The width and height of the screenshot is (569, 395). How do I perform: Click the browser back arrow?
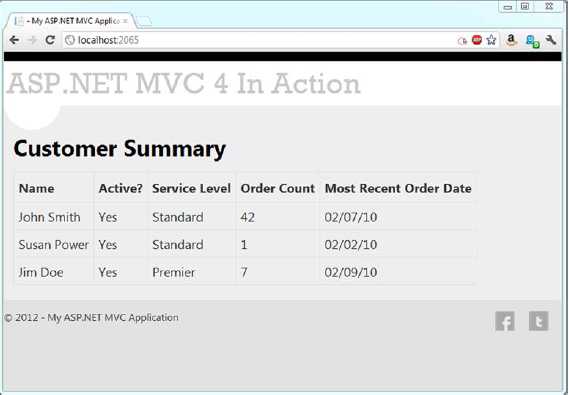(14, 40)
